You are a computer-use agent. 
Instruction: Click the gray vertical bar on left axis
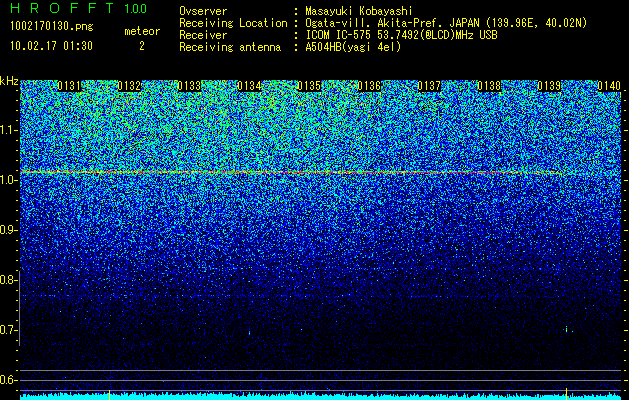click(x=20, y=309)
